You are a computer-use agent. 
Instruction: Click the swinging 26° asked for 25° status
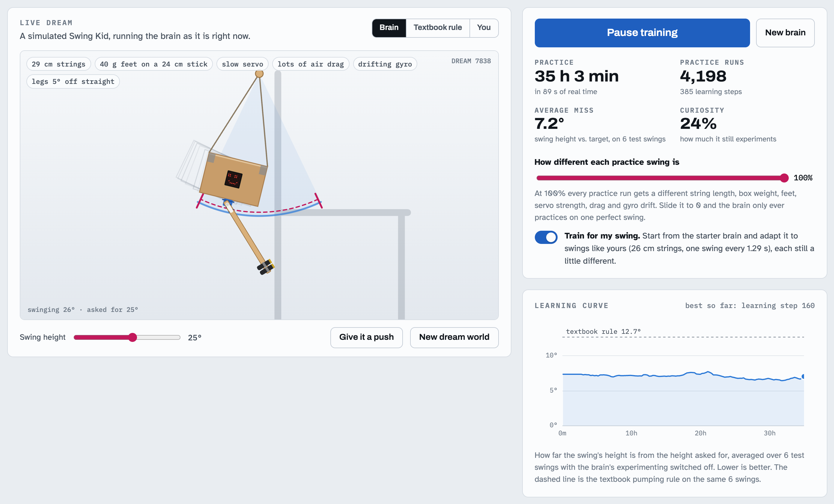click(x=82, y=310)
